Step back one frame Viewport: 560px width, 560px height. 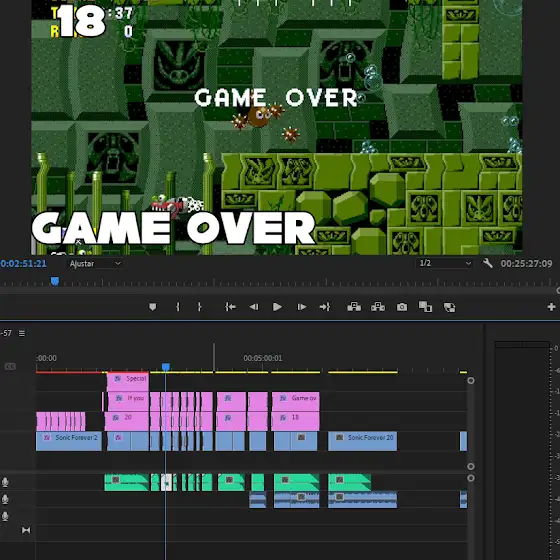(x=254, y=307)
